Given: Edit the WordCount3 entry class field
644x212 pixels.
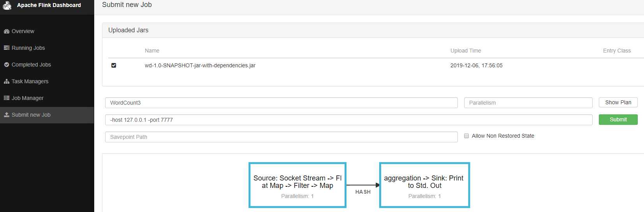Looking at the screenshot, I should 281,103.
